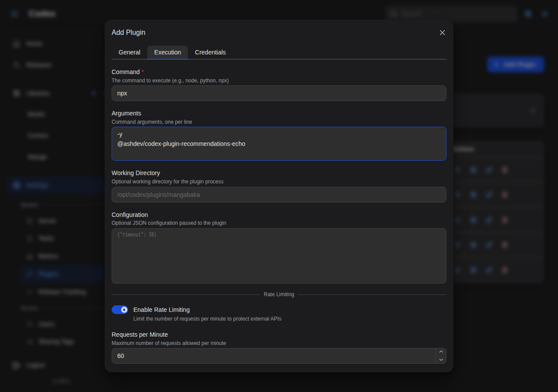Click the Search field in background header

[x=452, y=14]
